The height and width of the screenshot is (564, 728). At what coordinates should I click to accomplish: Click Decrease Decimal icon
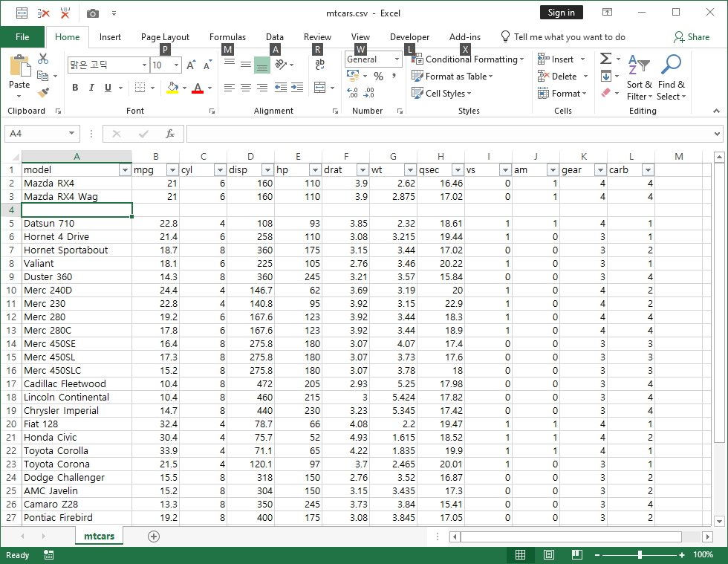[x=368, y=93]
